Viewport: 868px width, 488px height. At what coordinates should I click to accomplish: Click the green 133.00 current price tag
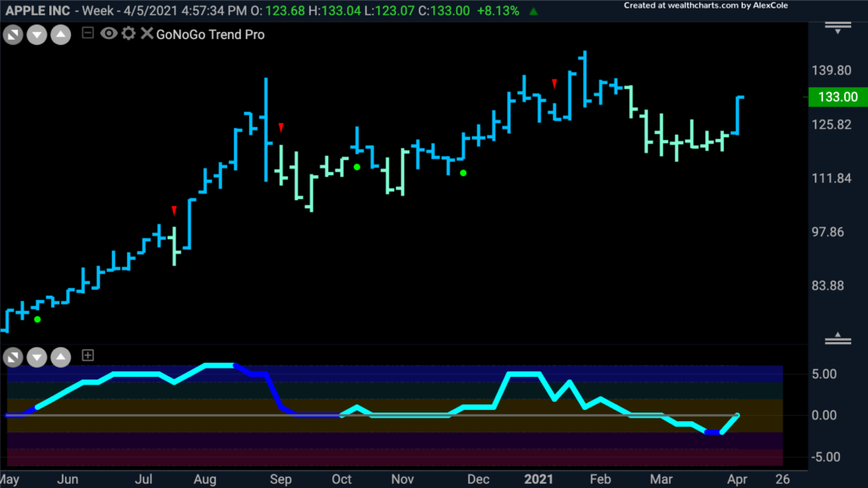(x=838, y=97)
